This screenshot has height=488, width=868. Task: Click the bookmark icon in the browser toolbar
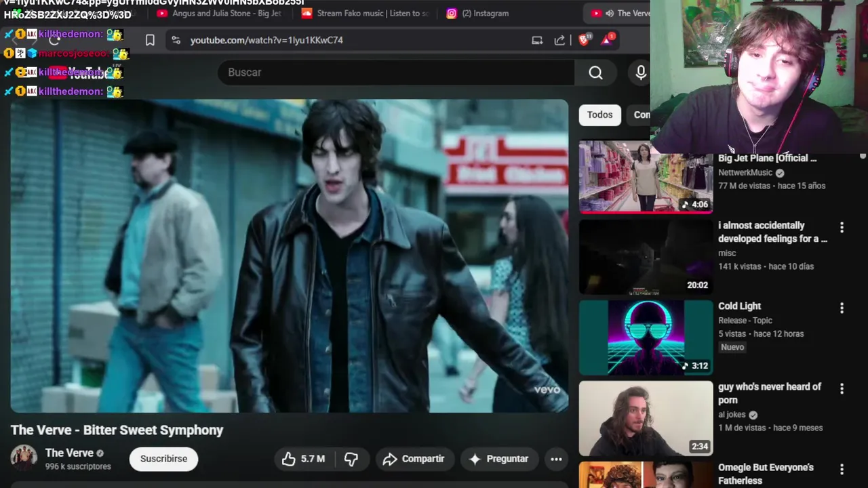[x=150, y=40]
